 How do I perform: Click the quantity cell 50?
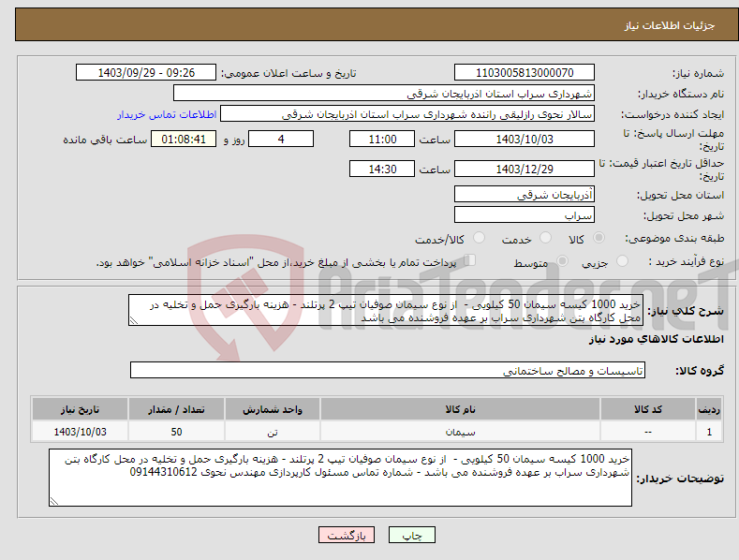coord(176,432)
